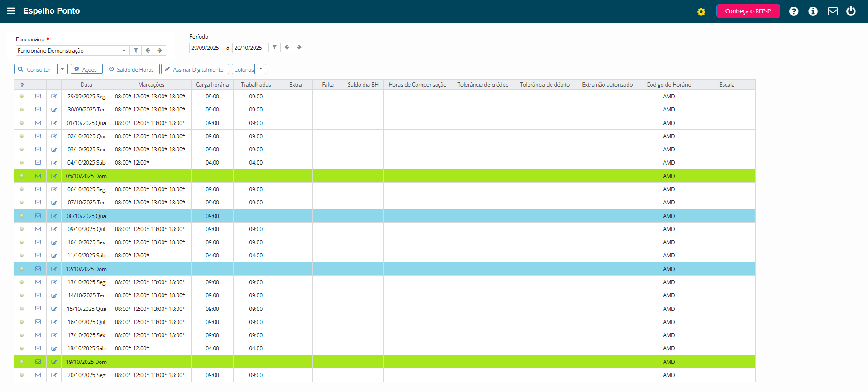This screenshot has width=868, height=392.
Task: Click the table help question mark header
Action: click(x=22, y=85)
